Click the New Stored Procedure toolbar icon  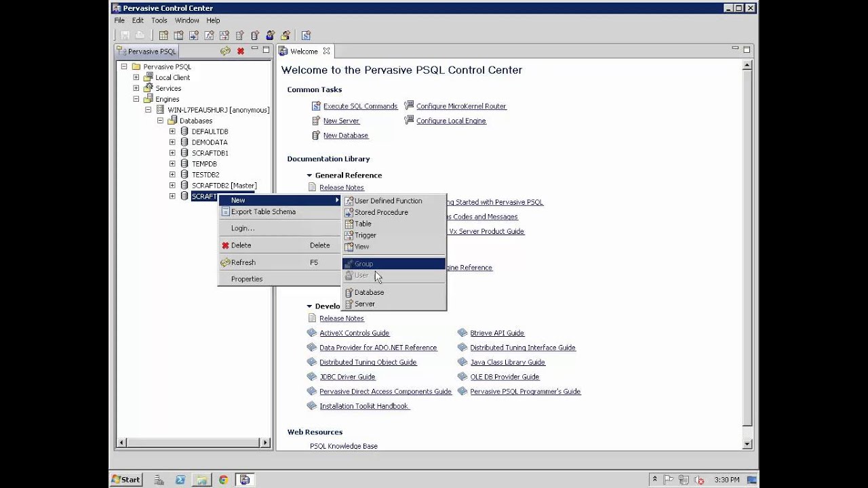[194, 35]
